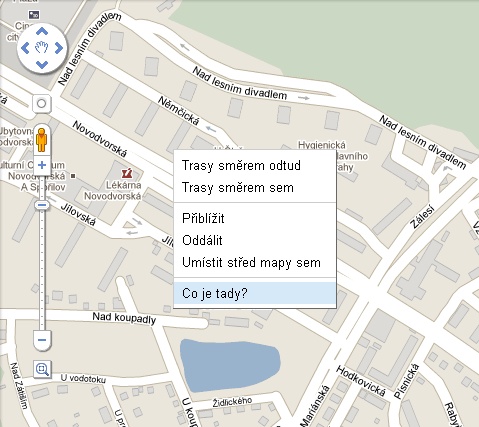479x427 pixels.
Task: Click the orange Street View pegman
Action: 42,140
